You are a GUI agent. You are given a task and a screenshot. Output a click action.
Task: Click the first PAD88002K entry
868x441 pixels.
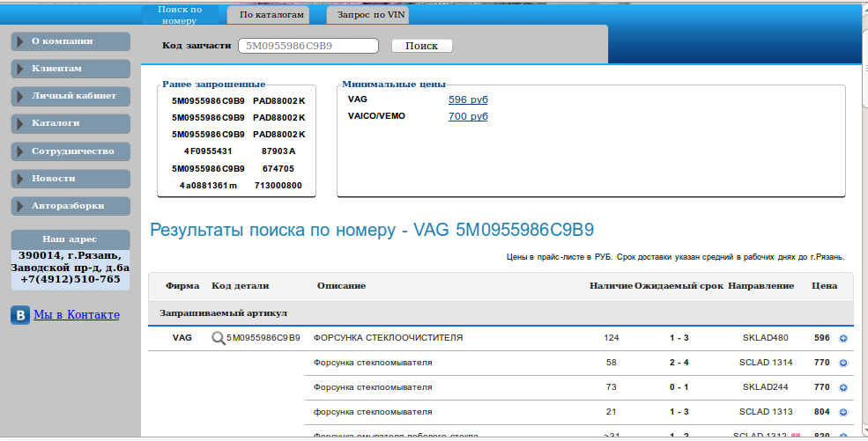279,101
